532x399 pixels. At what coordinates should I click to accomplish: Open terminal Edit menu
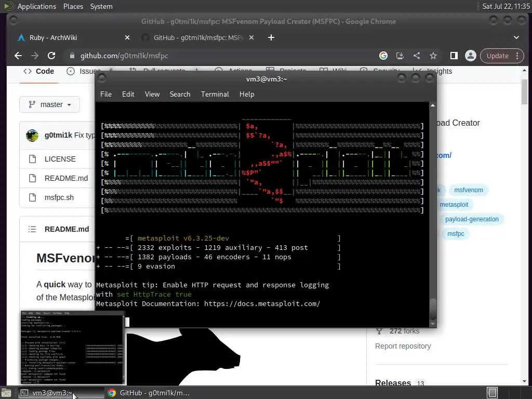[x=128, y=95]
